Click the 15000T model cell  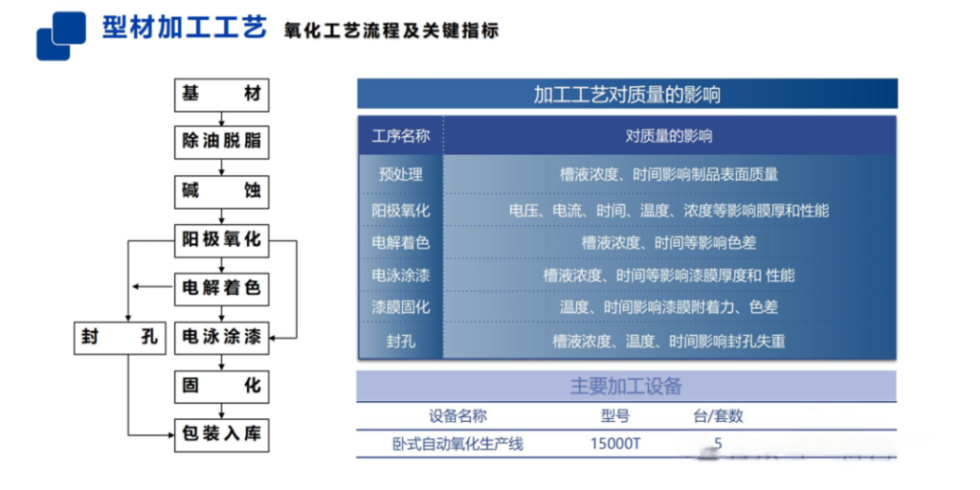coord(615,445)
